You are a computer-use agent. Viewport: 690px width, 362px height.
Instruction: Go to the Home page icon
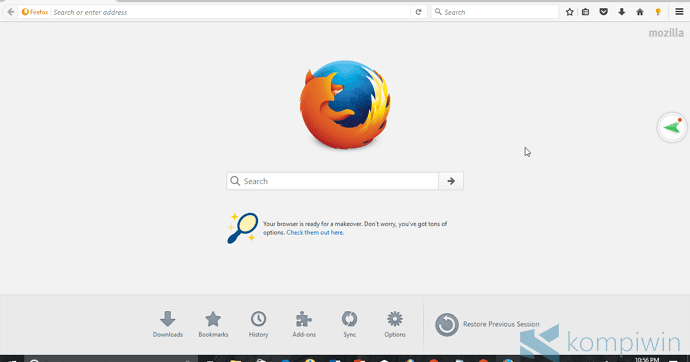640,12
